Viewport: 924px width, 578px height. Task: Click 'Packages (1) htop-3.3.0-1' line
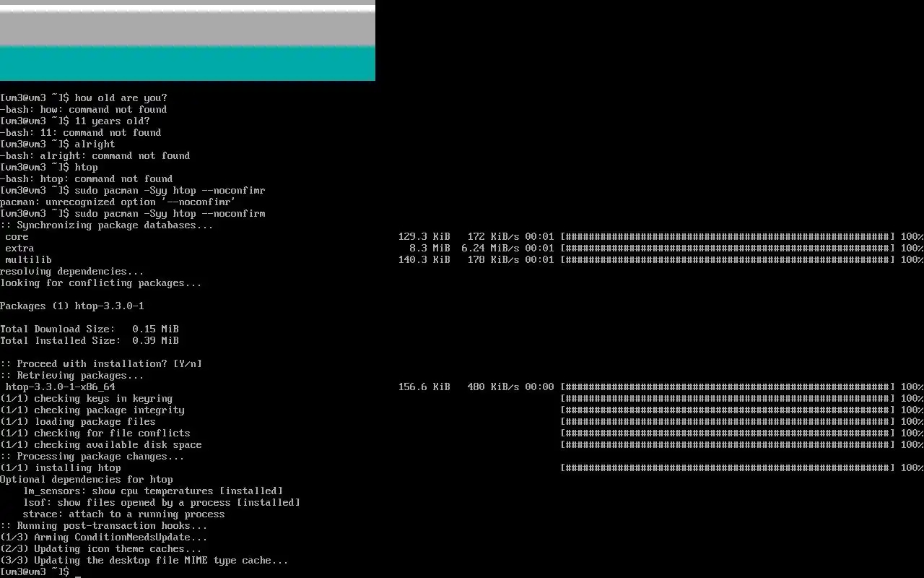click(x=72, y=306)
